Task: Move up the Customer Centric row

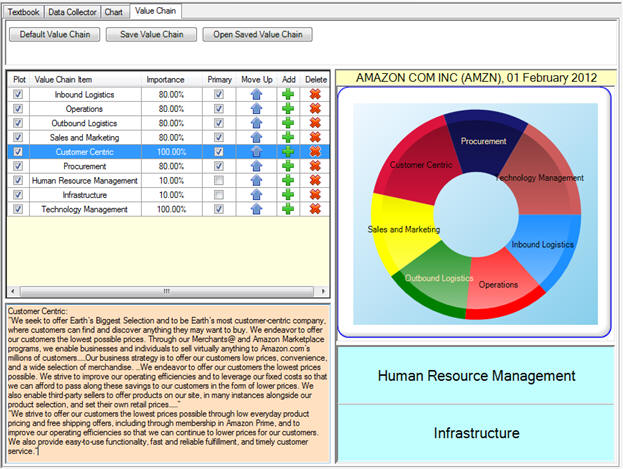Action: pyautogui.click(x=257, y=151)
